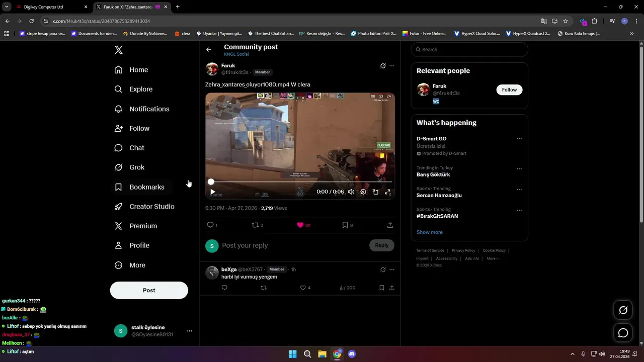644x362 pixels.
Task: Enter video fullscreen mode
Action: pyautogui.click(x=387, y=192)
